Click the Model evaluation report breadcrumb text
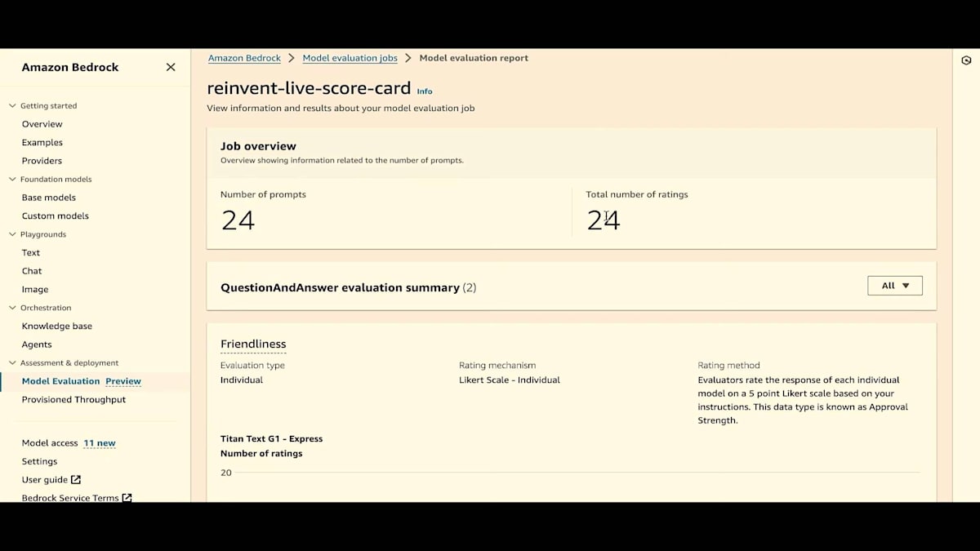Viewport: 980px width, 551px height. coord(474,58)
